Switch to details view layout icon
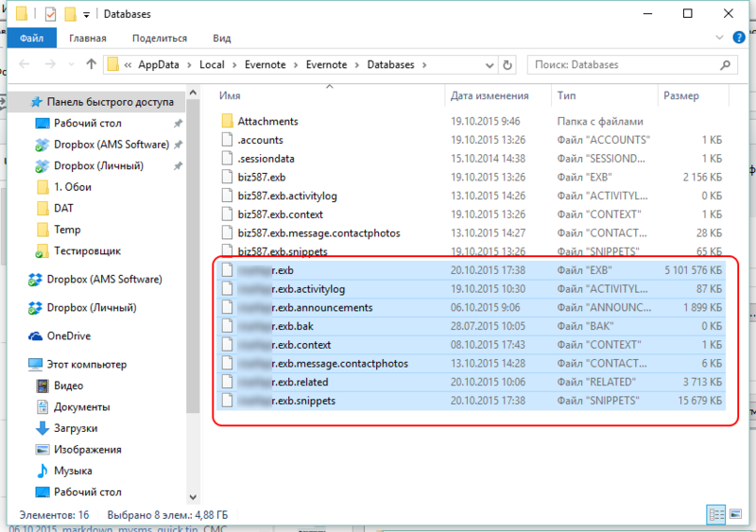 (x=715, y=514)
